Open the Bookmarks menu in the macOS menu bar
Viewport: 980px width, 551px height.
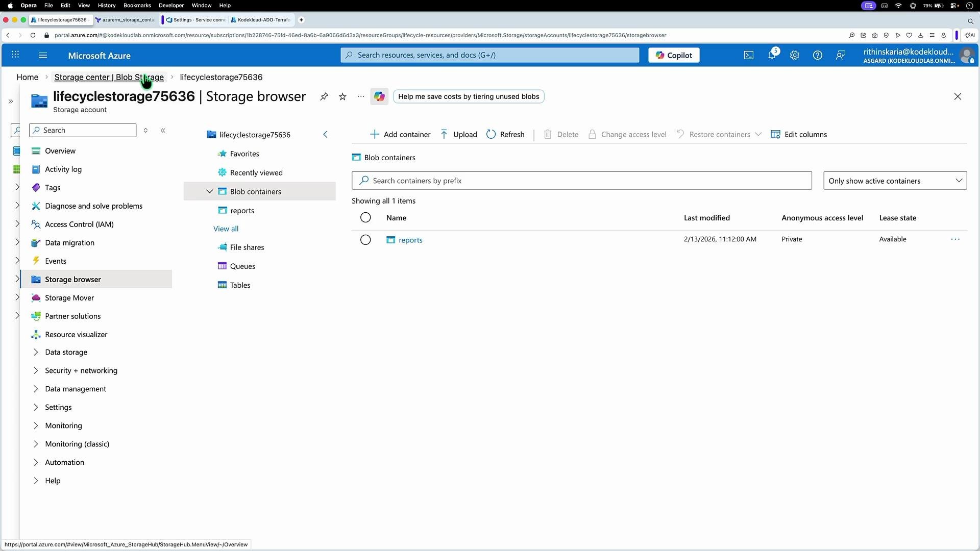pyautogui.click(x=137, y=6)
